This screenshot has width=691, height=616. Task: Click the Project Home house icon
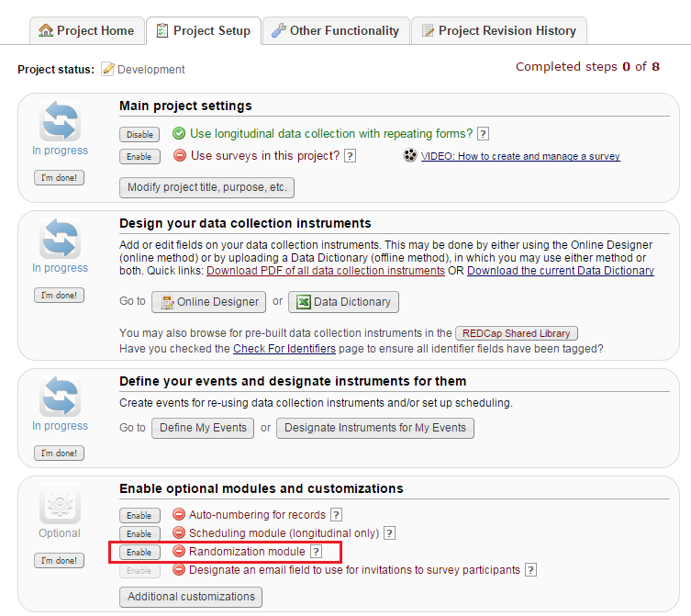tap(46, 30)
